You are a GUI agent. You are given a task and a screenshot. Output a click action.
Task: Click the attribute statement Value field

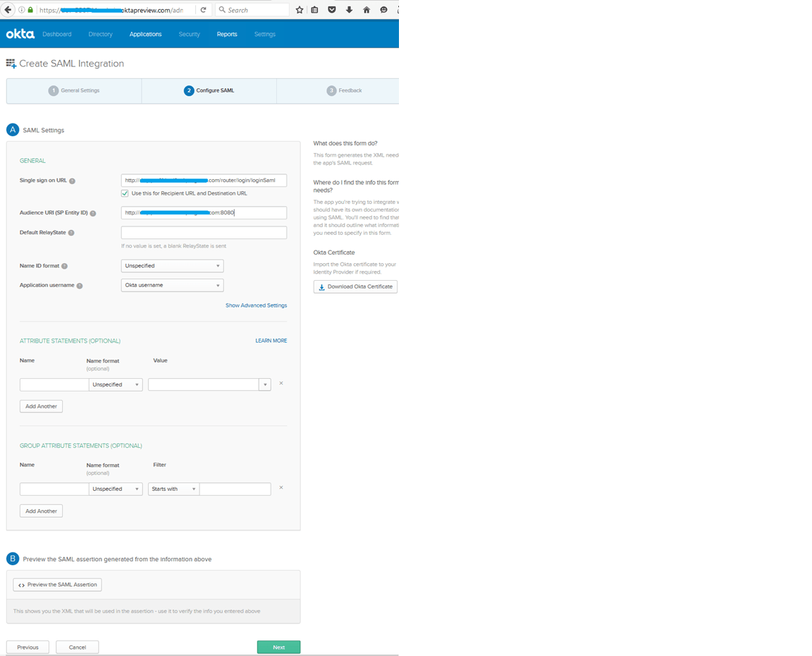coord(204,384)
